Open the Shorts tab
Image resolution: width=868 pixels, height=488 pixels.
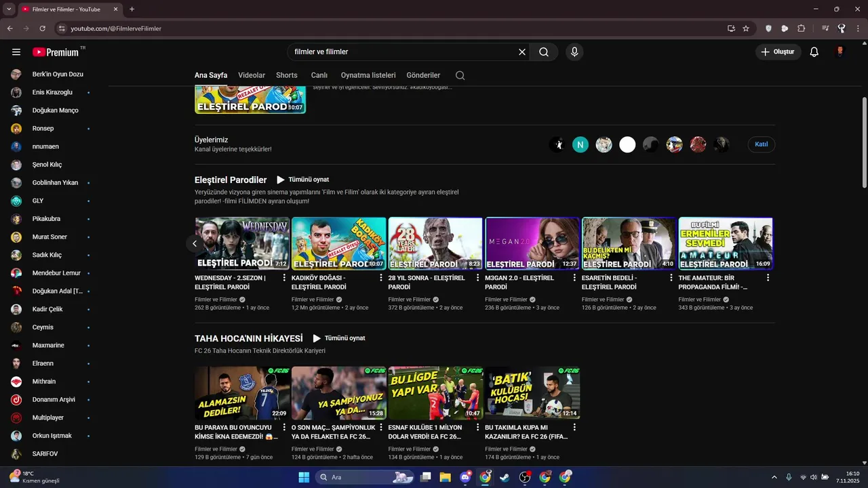point(287,75)
